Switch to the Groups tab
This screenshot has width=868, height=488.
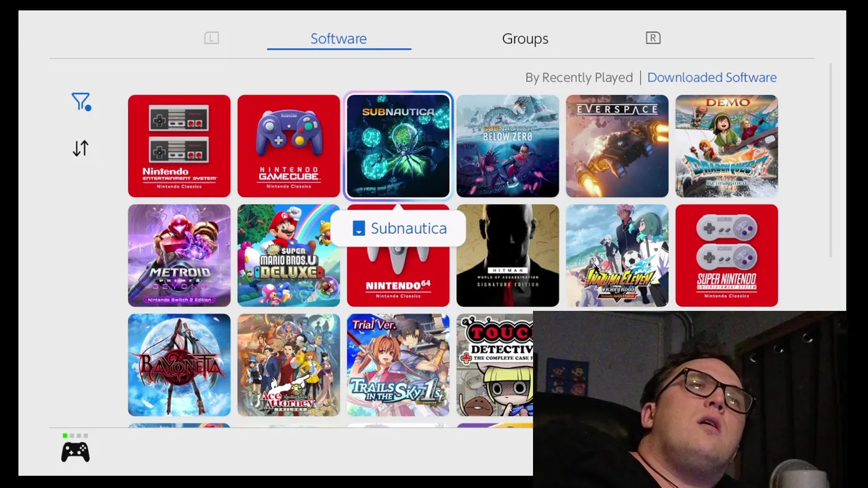pos(525,39)
